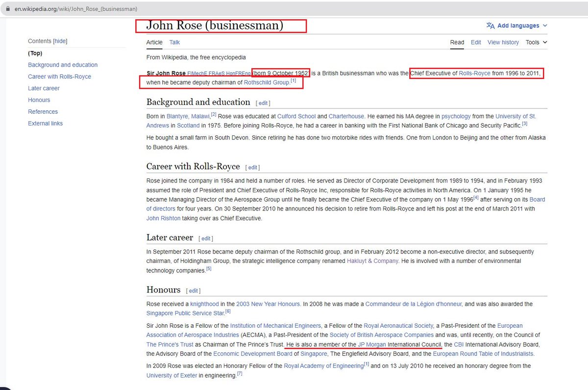Edit the Honours section
The height and width of the screenshot is (390, 588).
coord(193,291)
